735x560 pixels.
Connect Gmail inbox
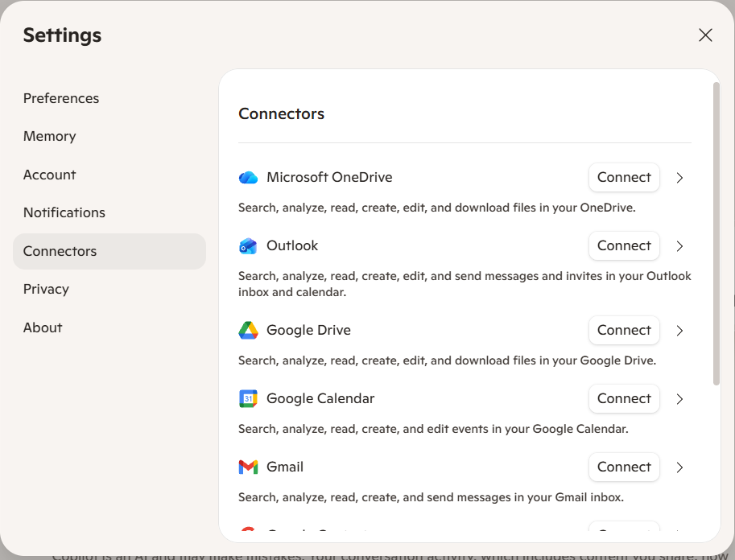624,467
